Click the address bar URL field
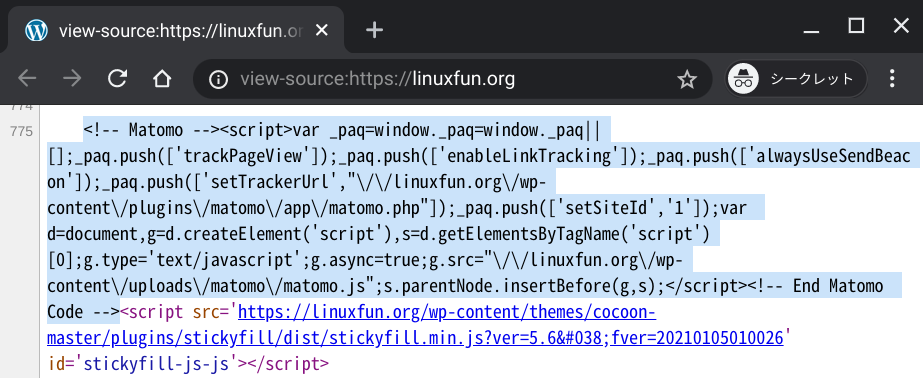Screen dimensions: 923x378 (x=453, y=79)
